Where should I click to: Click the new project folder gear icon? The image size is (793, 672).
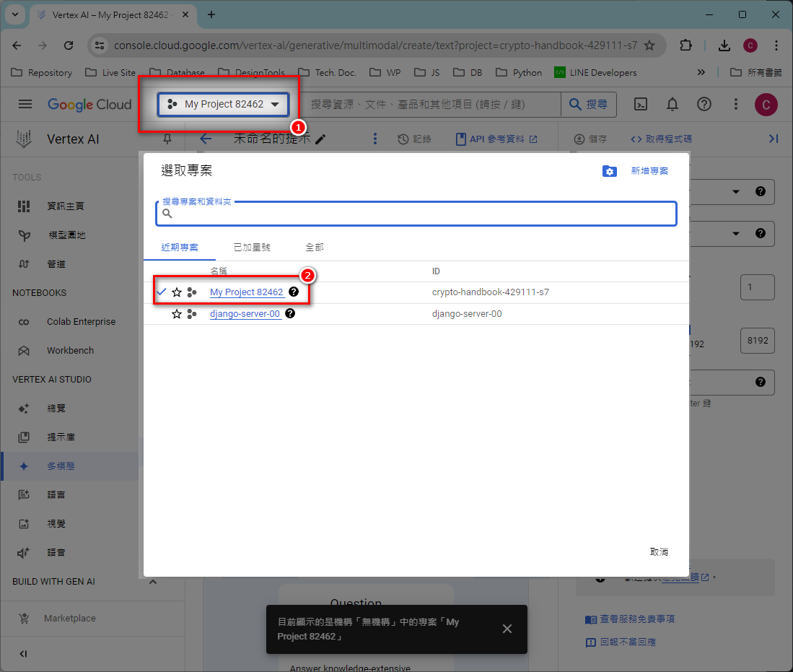[610, 172]
